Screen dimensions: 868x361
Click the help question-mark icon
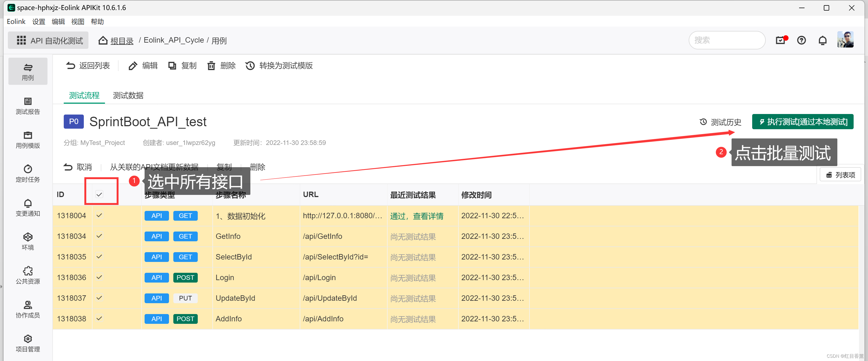click(801, 40)
